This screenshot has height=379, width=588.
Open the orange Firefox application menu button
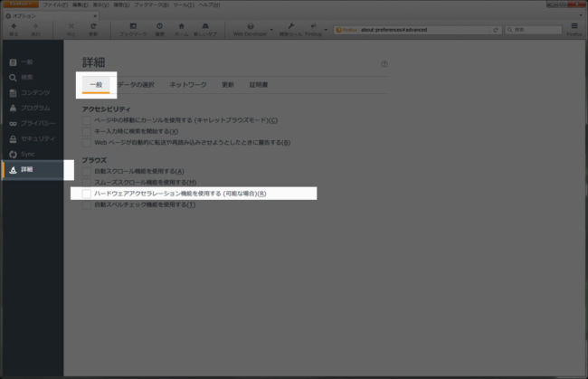(21, 5)
